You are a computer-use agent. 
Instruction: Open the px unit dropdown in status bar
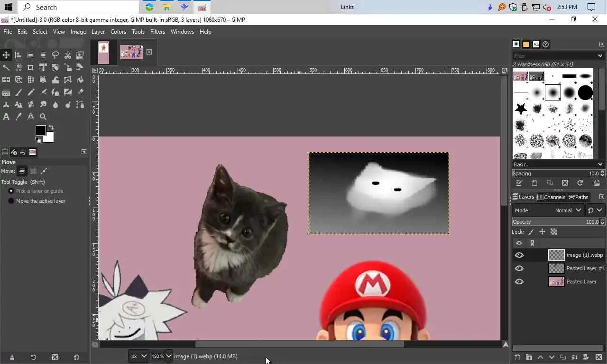tap(138, 356)
